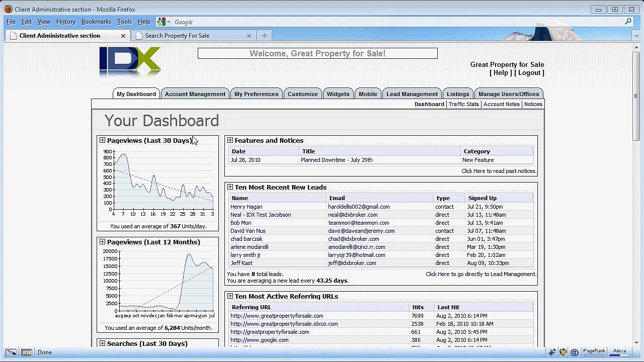Open Planned Downtime - July 29th notice
This screenshot has width=644, height=362.
point(337,160)
